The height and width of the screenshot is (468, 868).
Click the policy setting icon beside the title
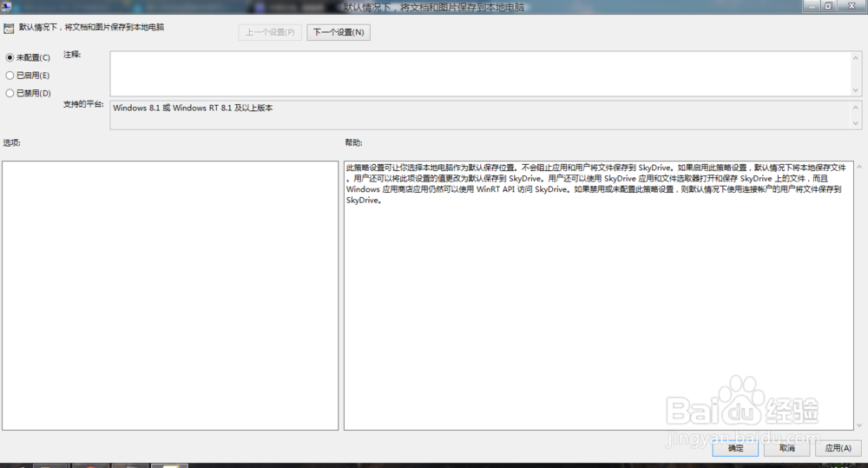[9, 29]
